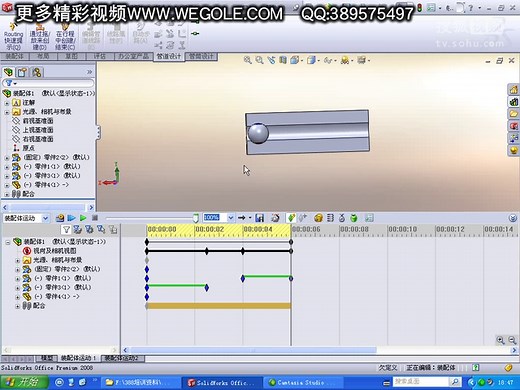Expand 零件3<1> in the motion tree

coord(18,288)
